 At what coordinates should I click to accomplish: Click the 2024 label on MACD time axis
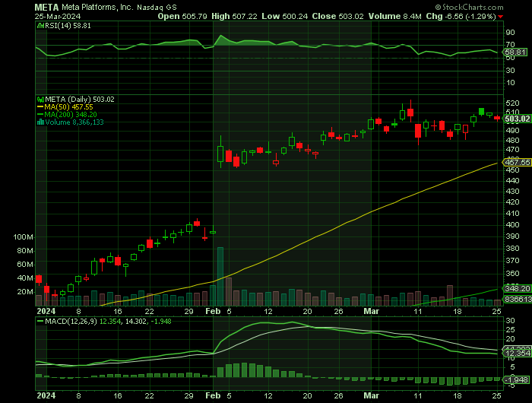(46, 396)
